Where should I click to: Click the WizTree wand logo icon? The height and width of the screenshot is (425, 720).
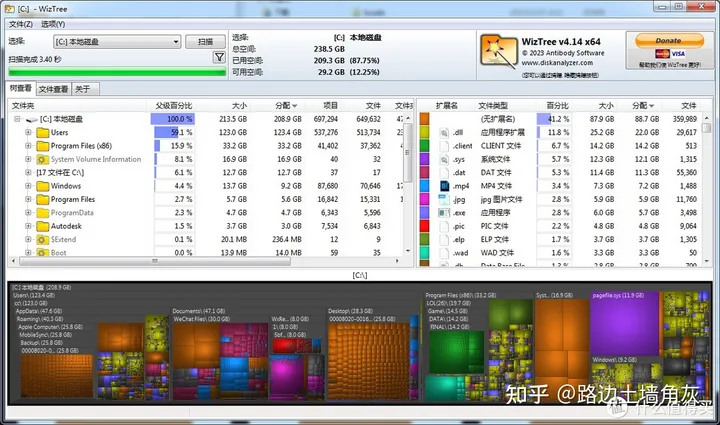tap(498, 52)
